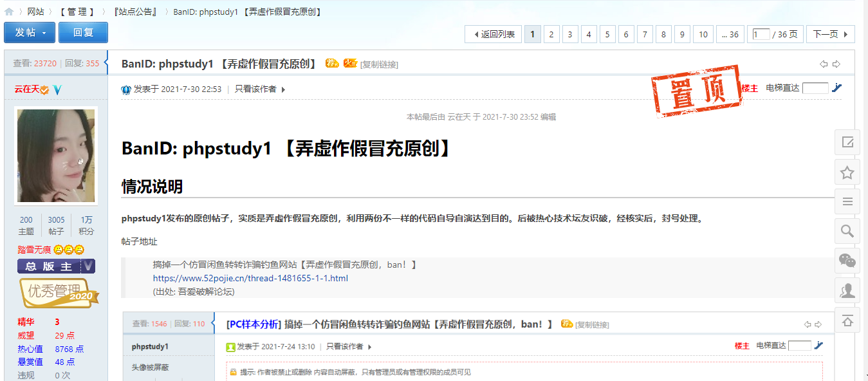Click the page number input field
This screenshot has height=381, width=868.
tap(761, 34)
